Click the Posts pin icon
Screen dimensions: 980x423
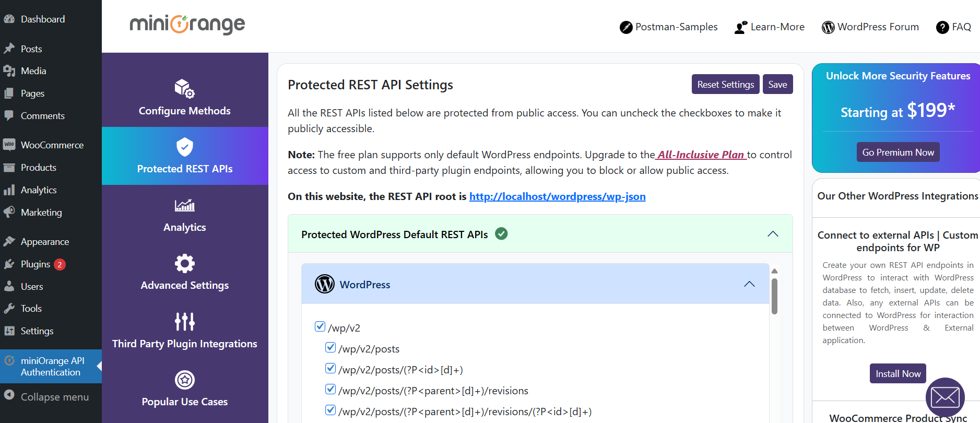(x=9, y=49)
